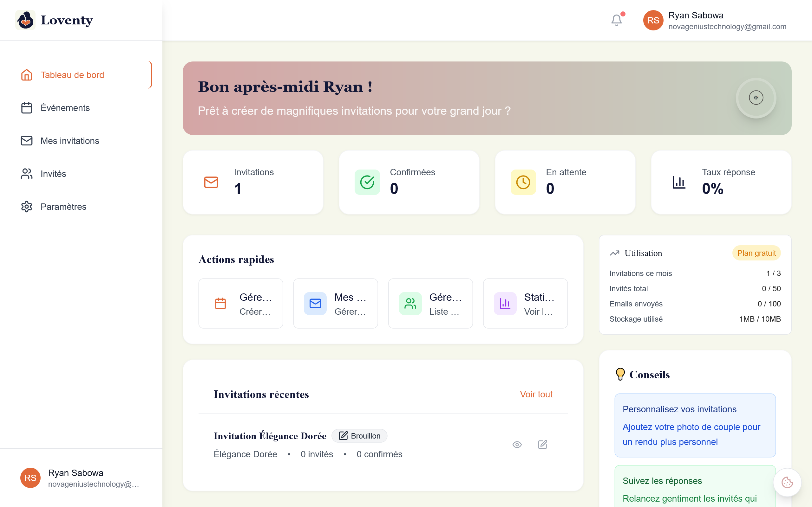Viewport: 812px width, 507px height.
Task: Click the Plan gratuit badge
Action: point(756,253)
